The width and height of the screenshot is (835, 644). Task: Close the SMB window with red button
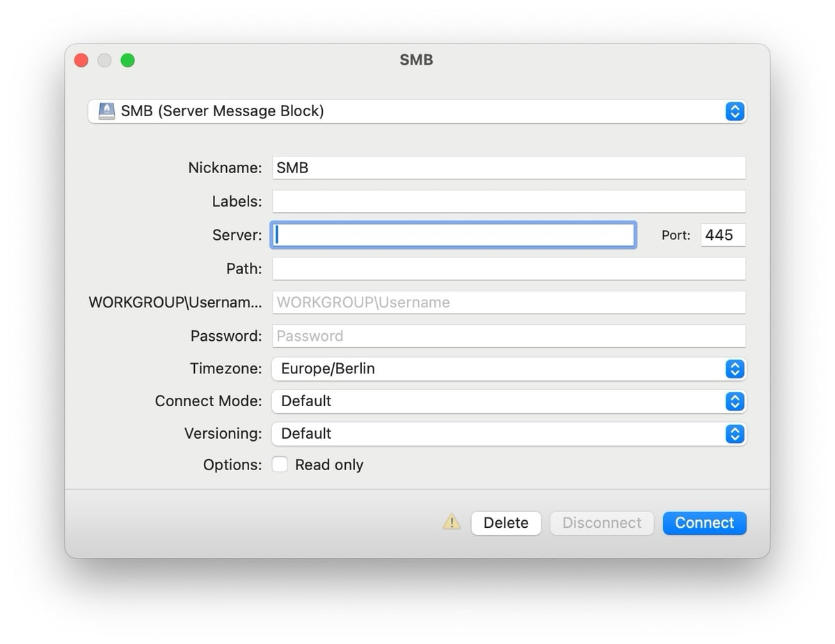point(81,61)
